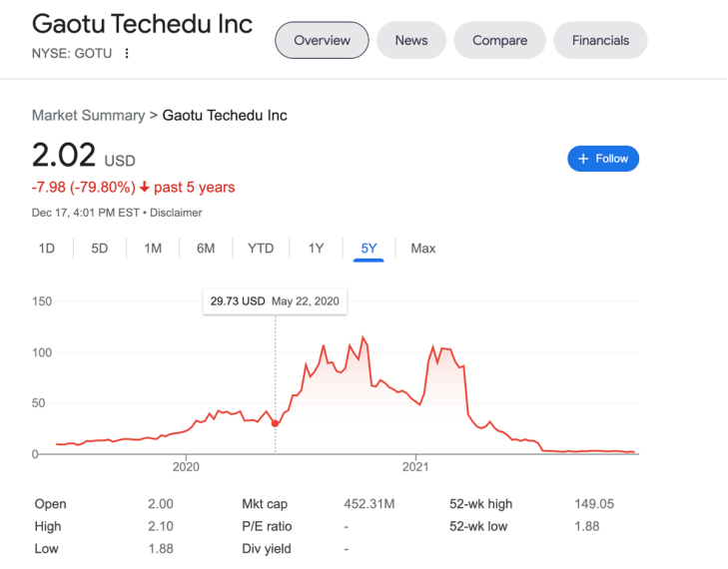Click the plus Follow button

[x=603, y=159]
